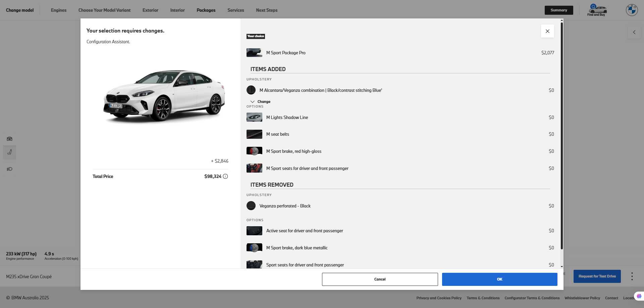The width and height of the screenshot is (644, 308).
Task: Click M Sport brake red high-gloss thumbnail
Action: click(254, 151)
